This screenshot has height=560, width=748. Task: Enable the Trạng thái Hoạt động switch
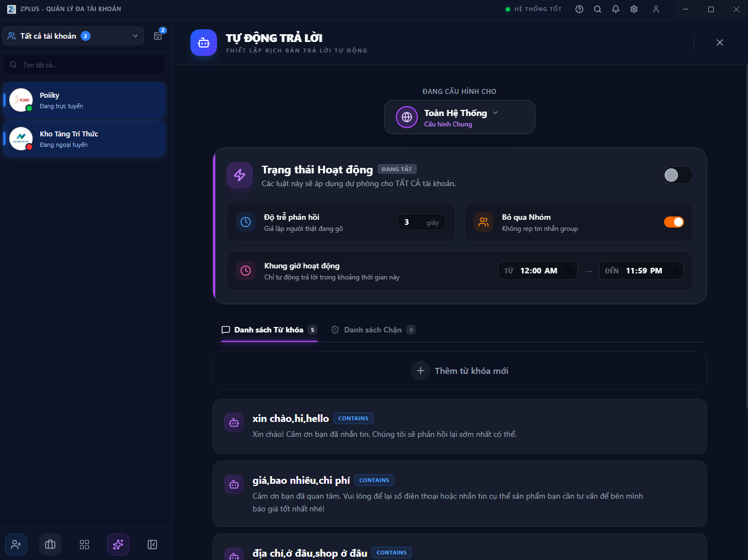click(x=677, y=175)
